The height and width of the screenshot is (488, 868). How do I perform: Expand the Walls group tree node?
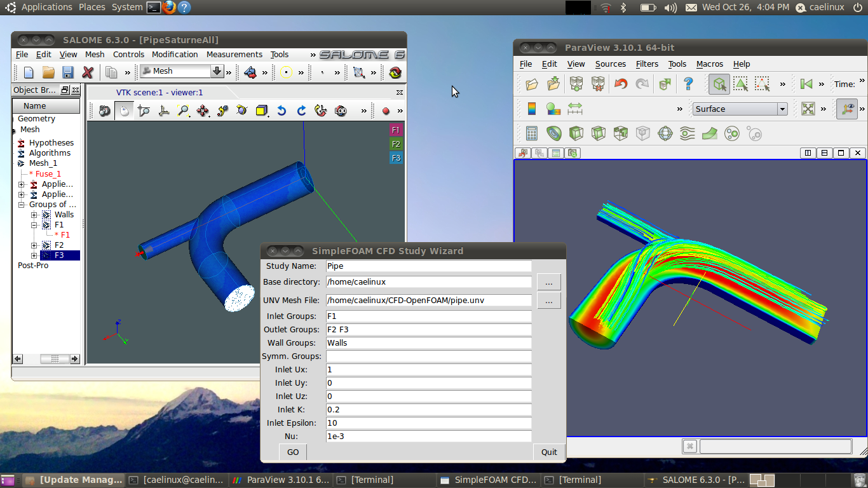point(34,215)
